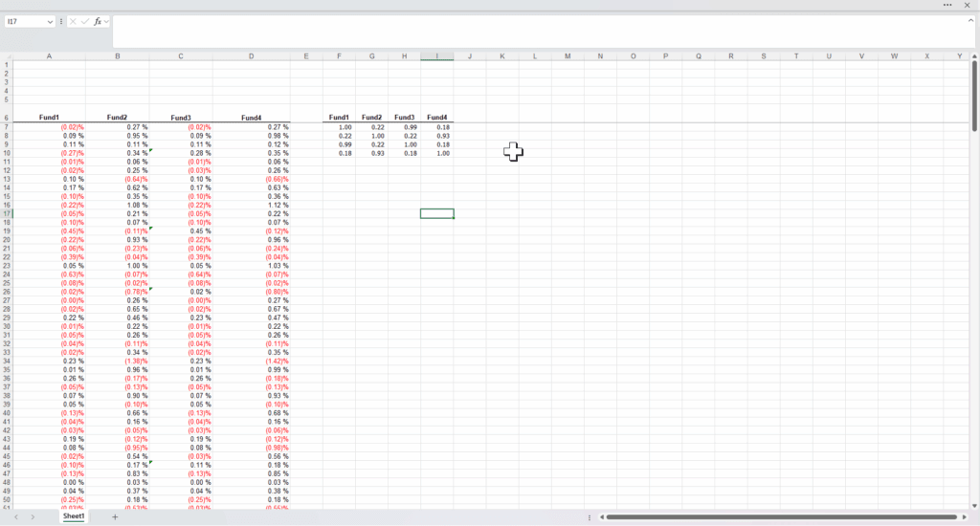The height and width of the screenshot is (526, 980).
Task: Click the Enter checkmark in formula bar
Action: coord(85,21)
